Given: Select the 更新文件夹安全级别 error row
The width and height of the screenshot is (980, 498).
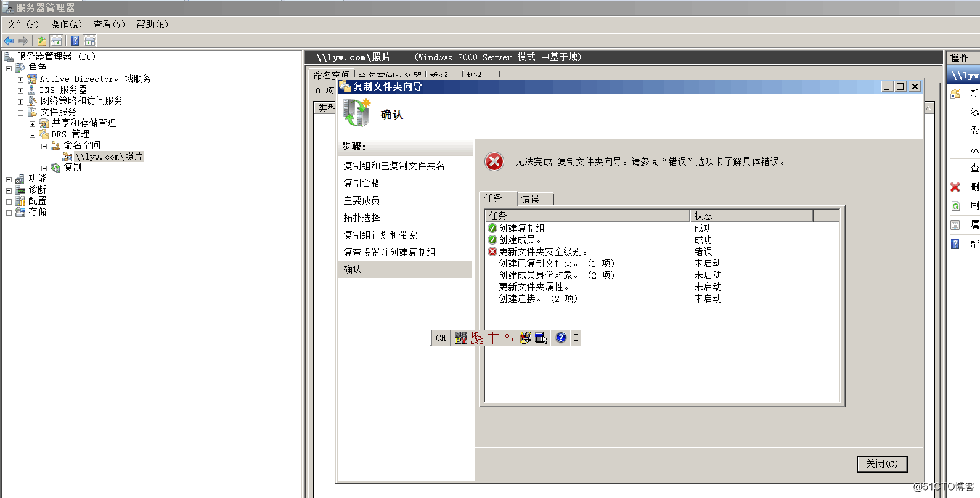Looking at the screenshot, I should (x=662, y=251).
